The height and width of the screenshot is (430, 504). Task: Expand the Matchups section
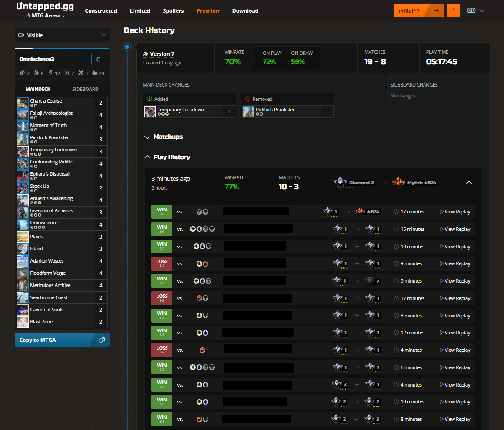164,137
